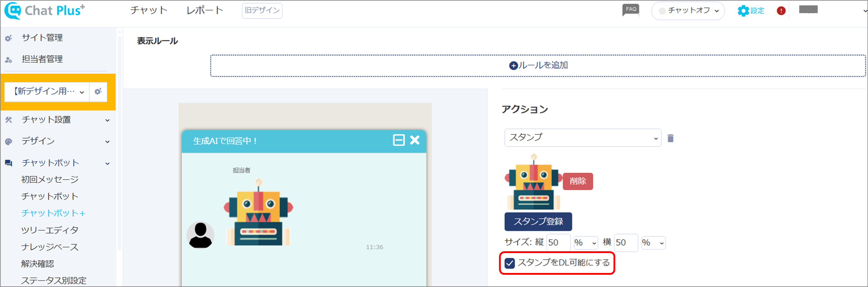Image resolution: width=868 pixels, height=287 pixels.
Task: Click the デザイン palette icon
Action: pos(9,141)
